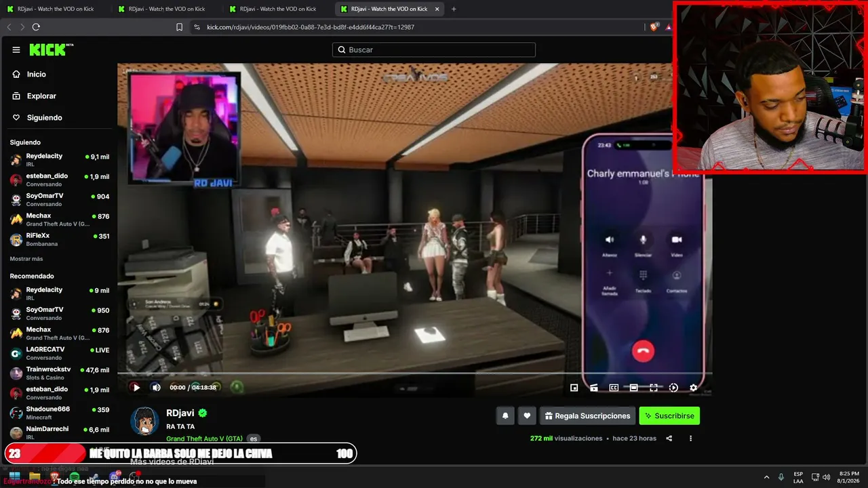Open LAGRECATV channel in sidebar

60,353
